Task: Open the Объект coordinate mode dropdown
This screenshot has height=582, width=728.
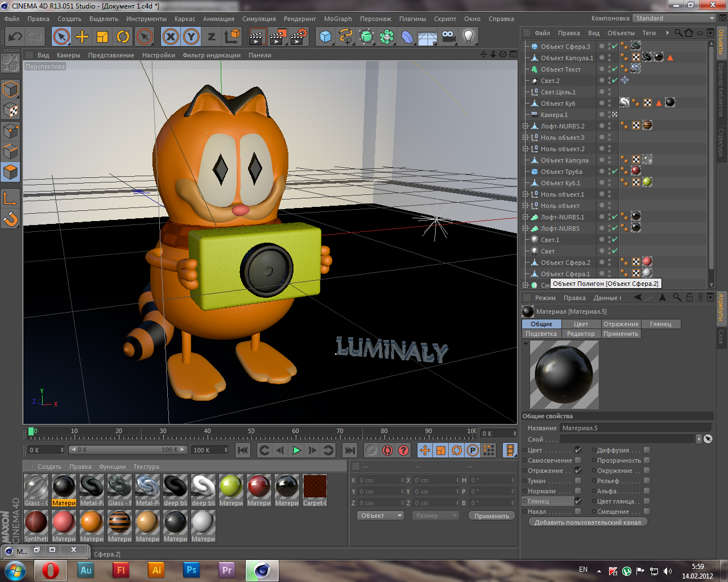Action: [380, 516]
